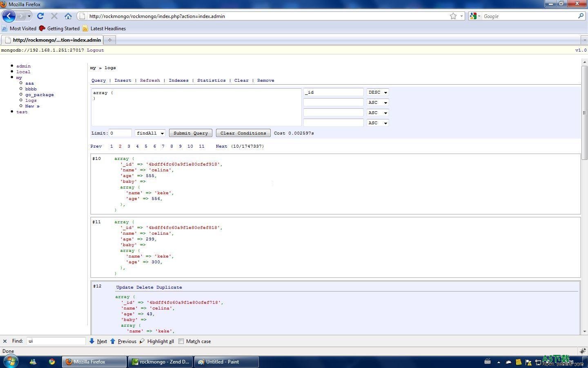Image resolution: width=588 pixels, height=368 pixels.
Task: Click the Google search engine icon
Action: point(473,16)
